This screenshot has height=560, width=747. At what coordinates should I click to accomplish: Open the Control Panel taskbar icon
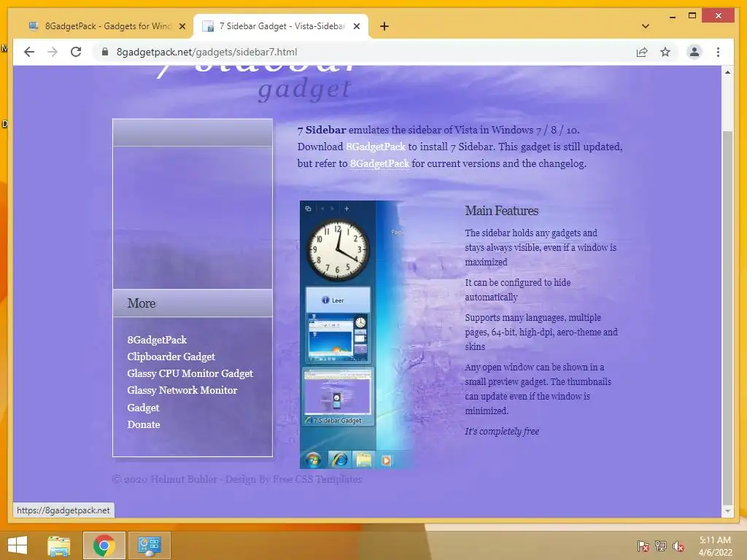click(x=149, y=545)
